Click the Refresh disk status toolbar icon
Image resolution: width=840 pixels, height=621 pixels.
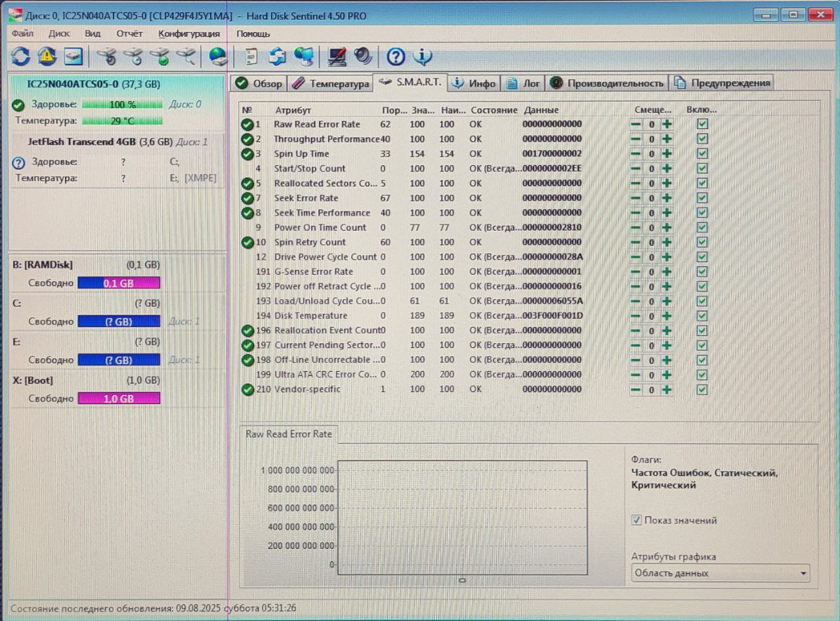[x=20, y=57]
